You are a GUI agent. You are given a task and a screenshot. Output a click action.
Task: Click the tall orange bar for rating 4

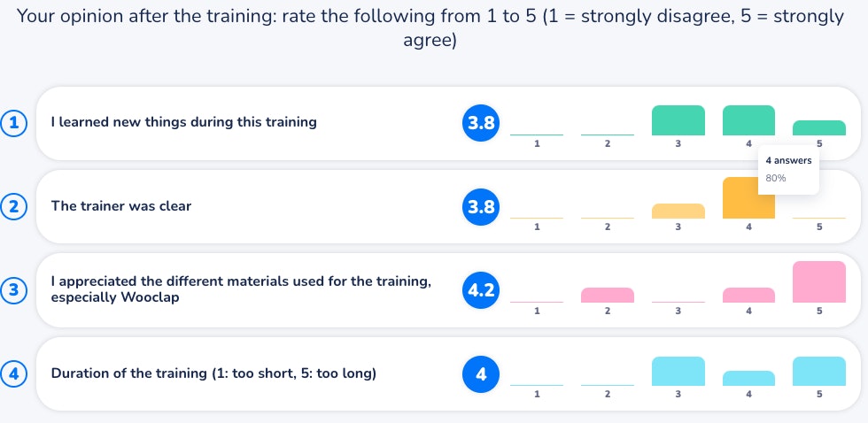coord(748,198)
